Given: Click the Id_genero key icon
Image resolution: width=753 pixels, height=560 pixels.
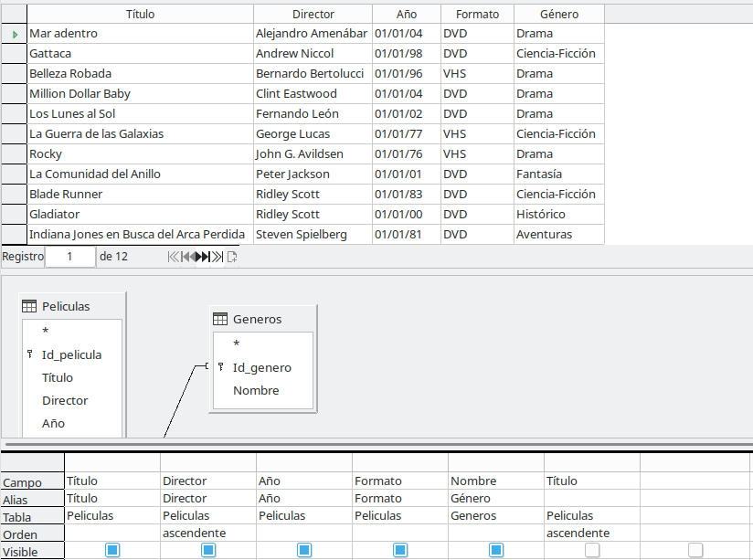Looking at the screenshot, I should (x=221, y=367).
